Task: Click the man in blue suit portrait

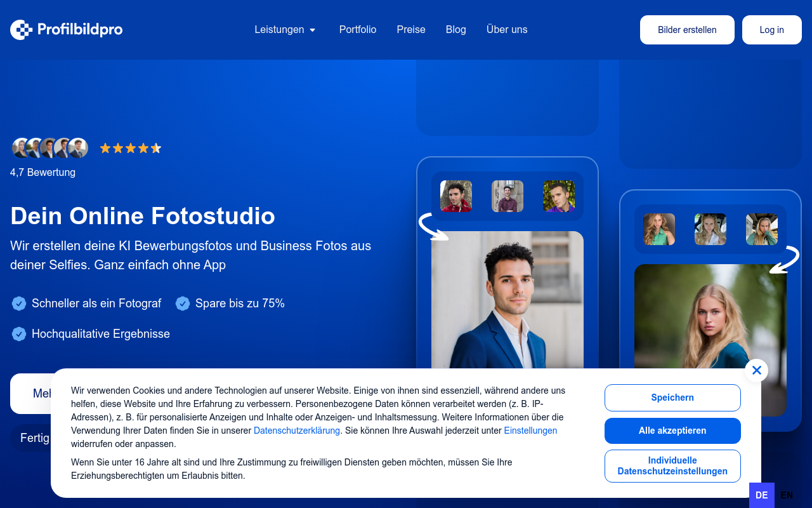Action: point(507,300)
